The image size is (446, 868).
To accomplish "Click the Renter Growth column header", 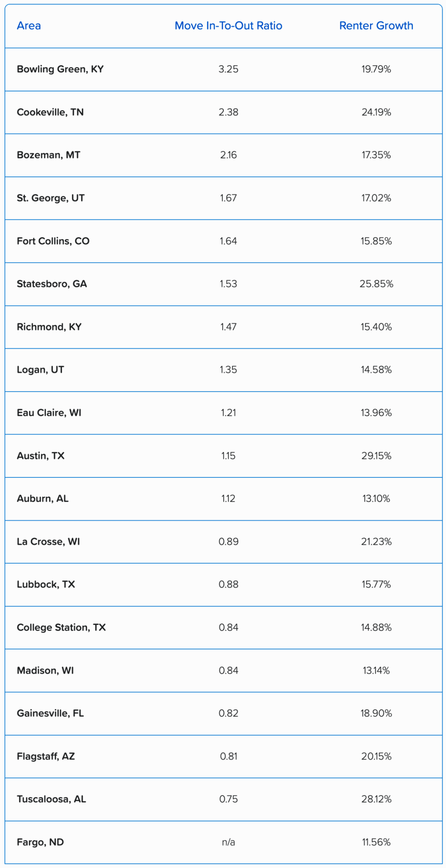I will coord(376,26).
